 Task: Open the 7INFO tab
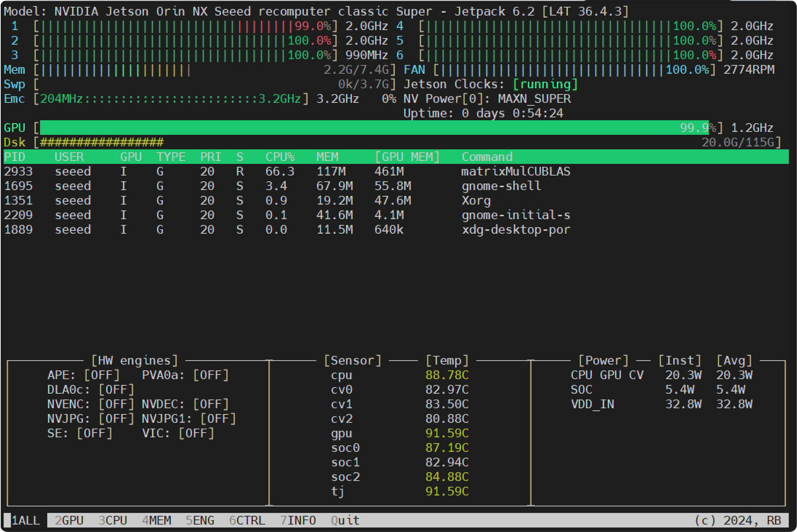tap(298, 521)
